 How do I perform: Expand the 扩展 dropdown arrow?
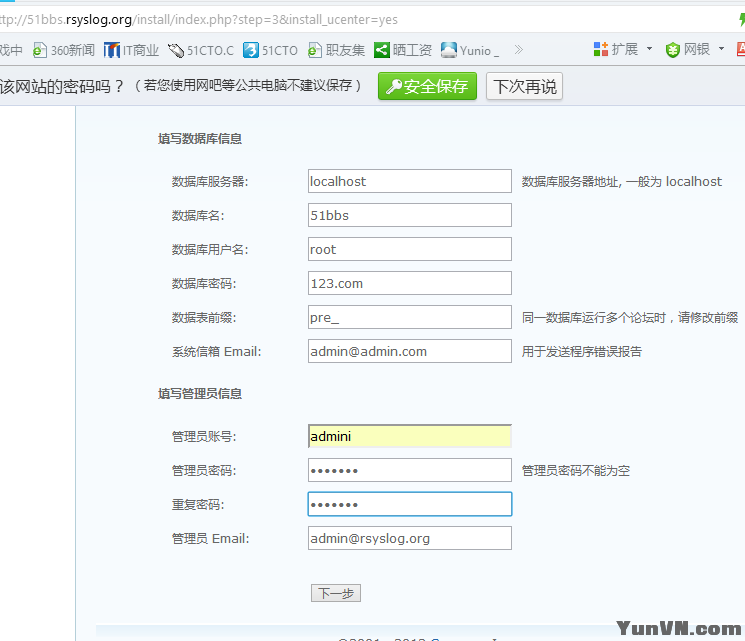pos(649,49)
